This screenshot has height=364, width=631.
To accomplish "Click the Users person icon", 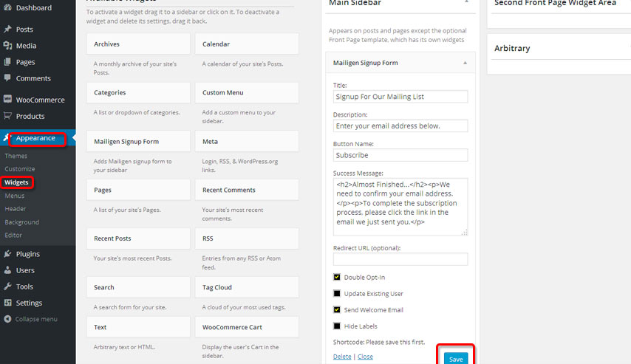I will pos(7,270).
